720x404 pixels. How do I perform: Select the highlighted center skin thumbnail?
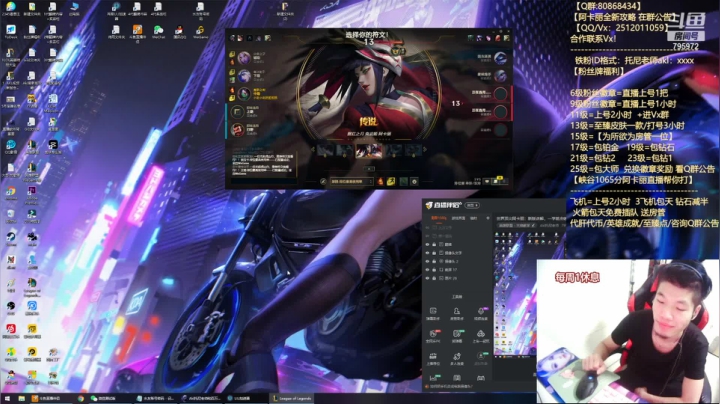(369, 150)
